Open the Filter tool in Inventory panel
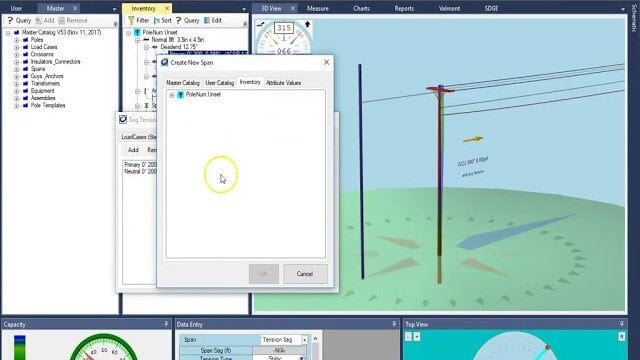This screenshot has width=640, height=360. [139, 20]
